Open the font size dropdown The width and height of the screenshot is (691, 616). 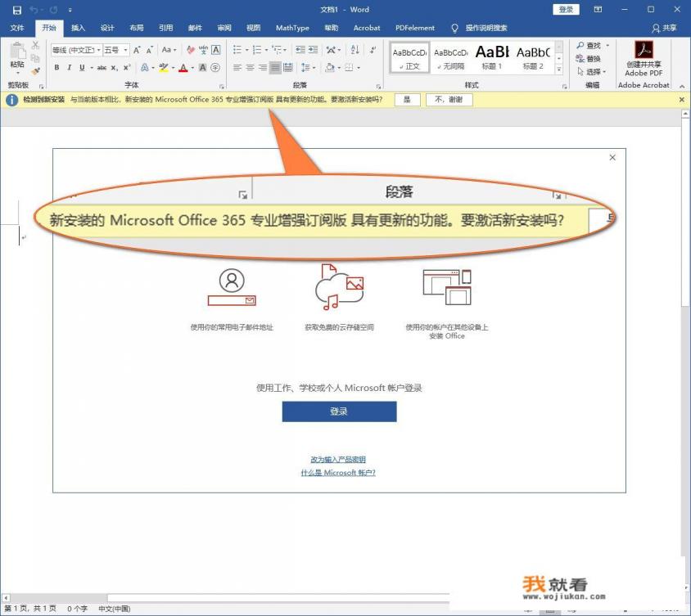point(125,50)
